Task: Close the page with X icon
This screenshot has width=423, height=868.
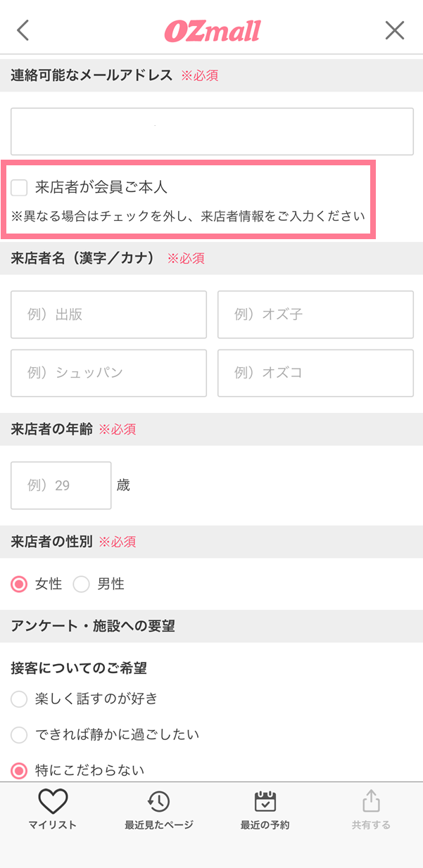Action: click(395, 30)
